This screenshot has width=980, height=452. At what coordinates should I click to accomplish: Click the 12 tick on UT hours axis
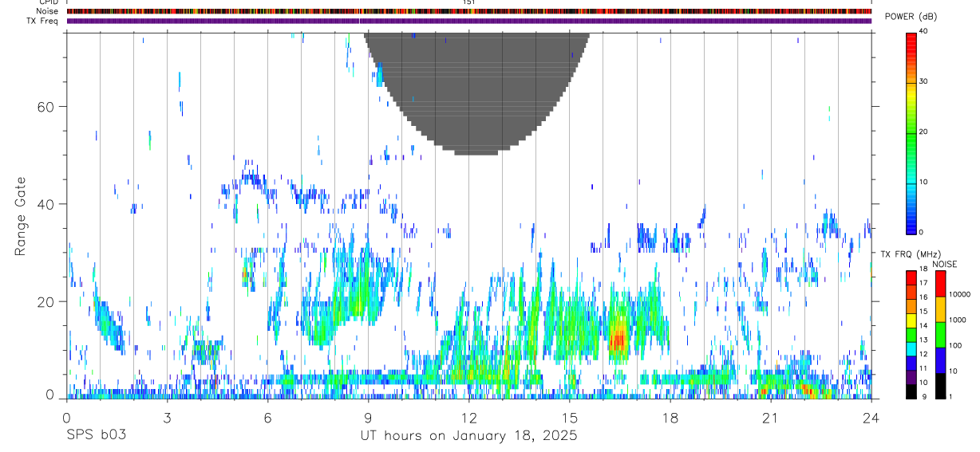tap(468, 418)
